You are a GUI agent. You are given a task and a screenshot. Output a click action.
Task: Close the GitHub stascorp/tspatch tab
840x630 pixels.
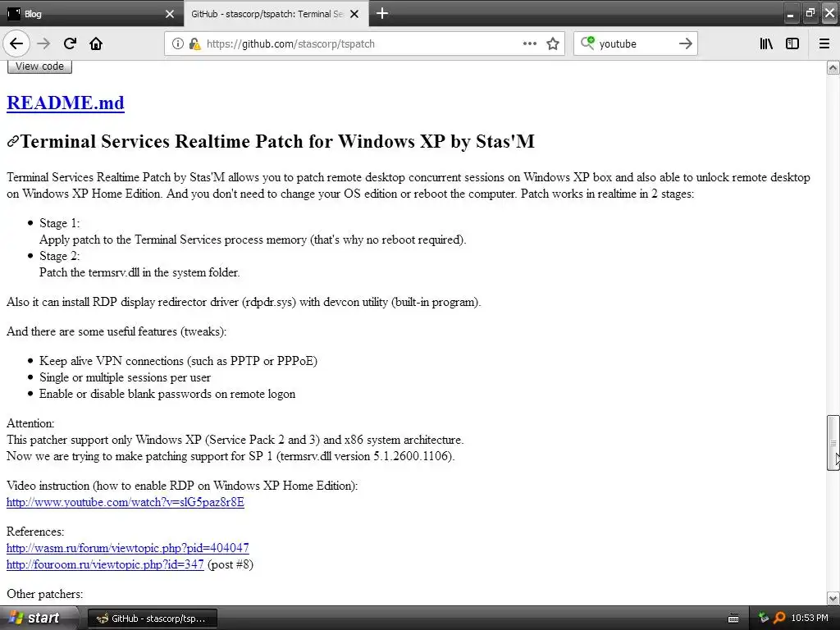354,14
